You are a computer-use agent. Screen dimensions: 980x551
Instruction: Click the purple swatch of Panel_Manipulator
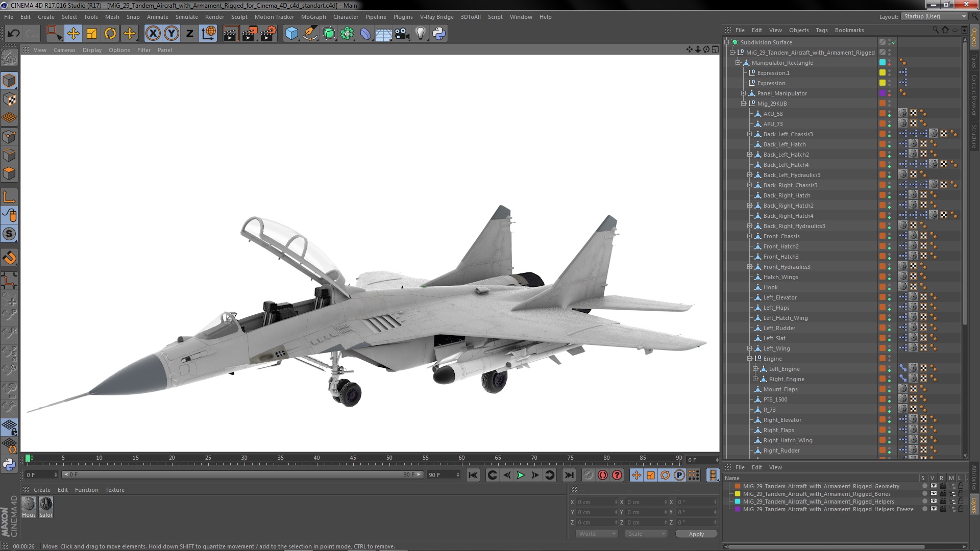point(882,93)
